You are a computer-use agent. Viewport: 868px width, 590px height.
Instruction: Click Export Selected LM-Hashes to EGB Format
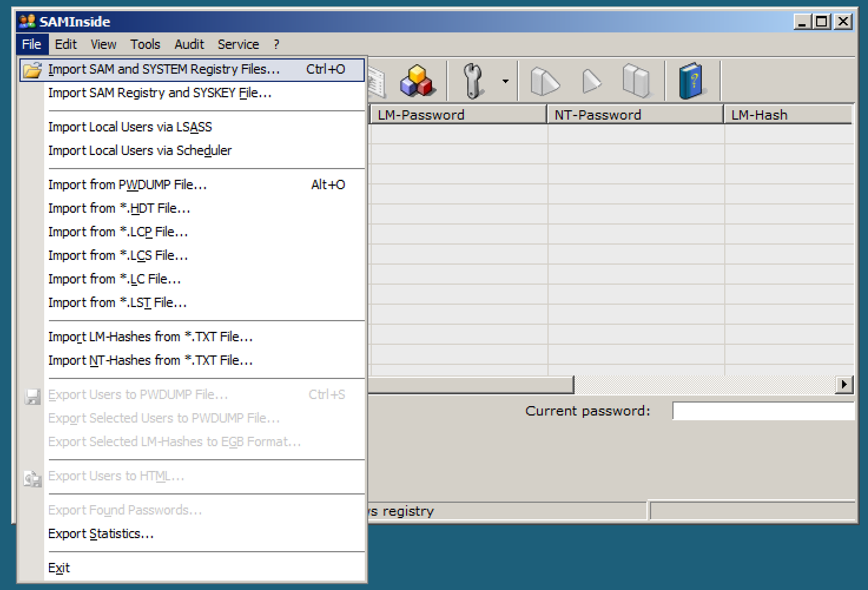click(x=192, y=442)
